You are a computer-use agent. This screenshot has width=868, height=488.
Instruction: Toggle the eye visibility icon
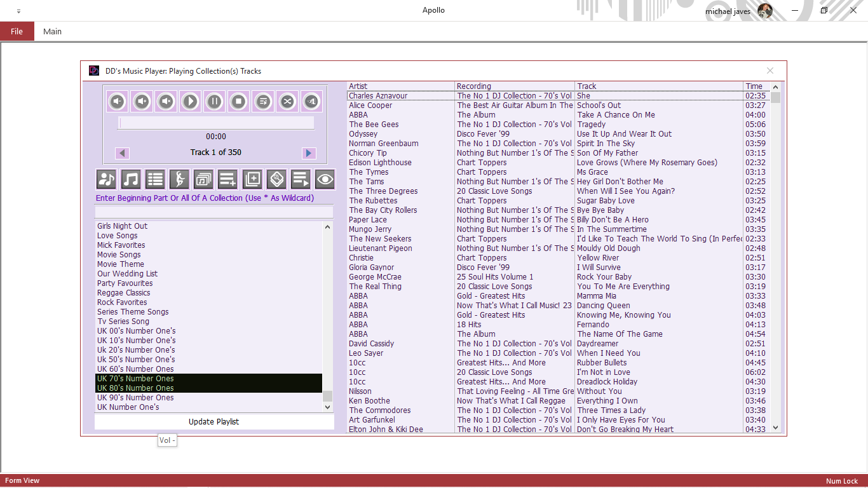pos(325,180)
